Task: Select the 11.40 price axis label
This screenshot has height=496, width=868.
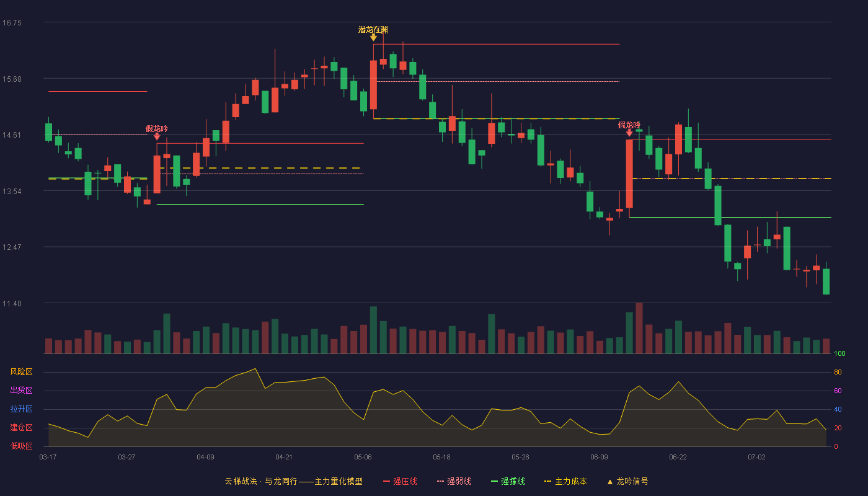Action: [x=12, y=303]
